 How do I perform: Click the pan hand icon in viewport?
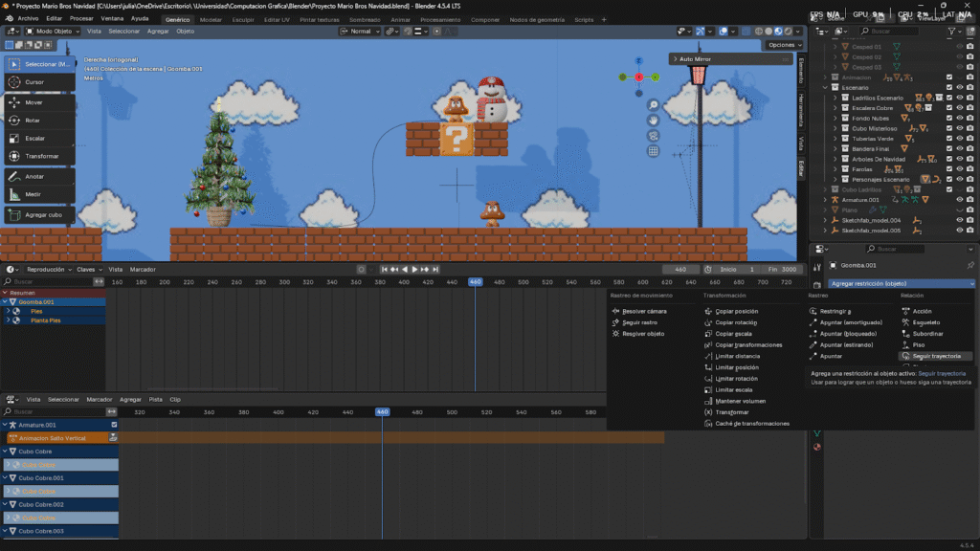(x=654, y=121)
